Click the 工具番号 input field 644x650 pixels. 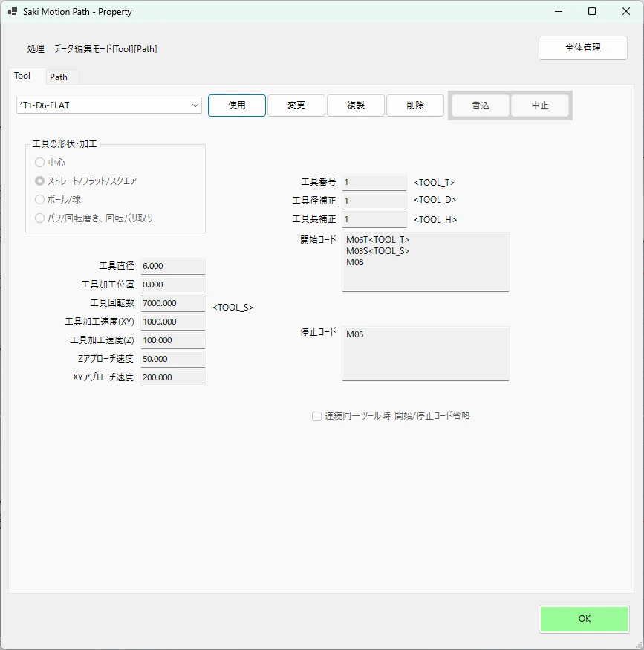click(374, 183)
